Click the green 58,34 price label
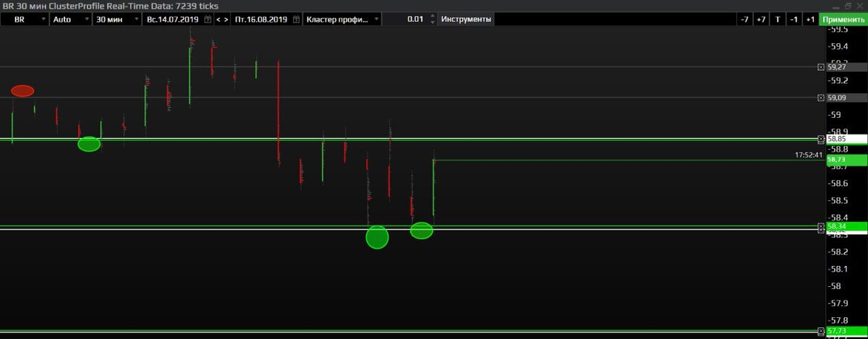 [x=846, y=226]
